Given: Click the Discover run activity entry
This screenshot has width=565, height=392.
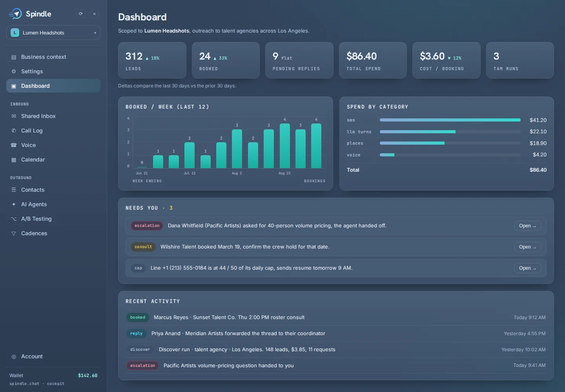Looking at the screenshot, I should 336,350.
